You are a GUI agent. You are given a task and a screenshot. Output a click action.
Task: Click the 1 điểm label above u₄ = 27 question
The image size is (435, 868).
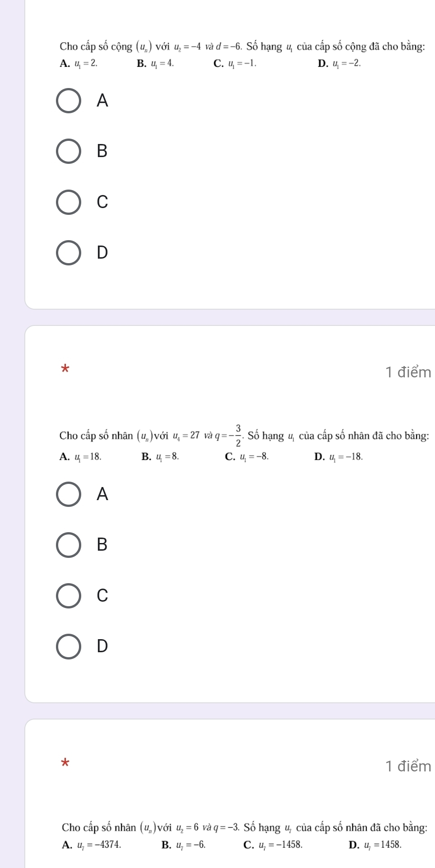[x=408, y=372]
